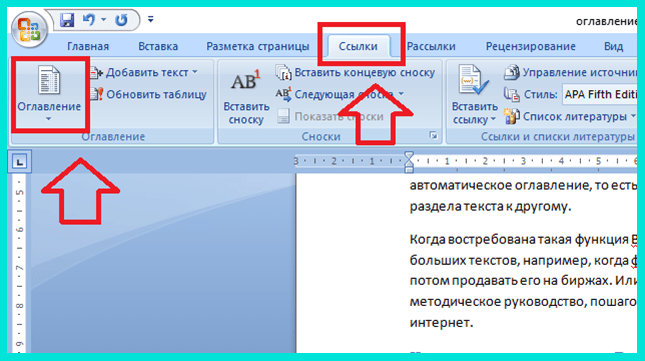This screenshot has width=645, height=361.
Task: Click the line starting "больших текстов, например"
Action: click(523, 260)
